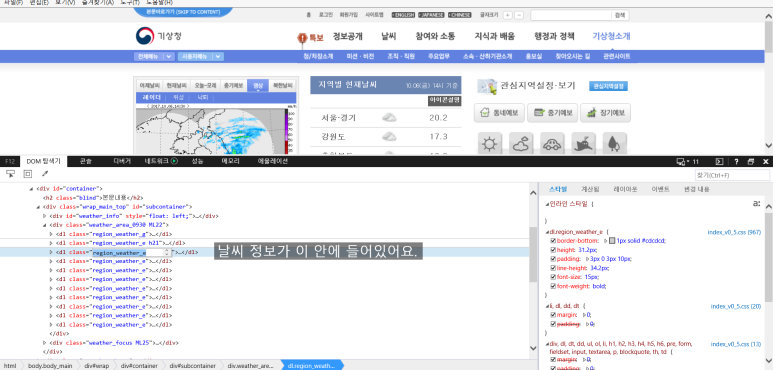
Task: Expand the weather_info div node
Action: click(45, 216)
